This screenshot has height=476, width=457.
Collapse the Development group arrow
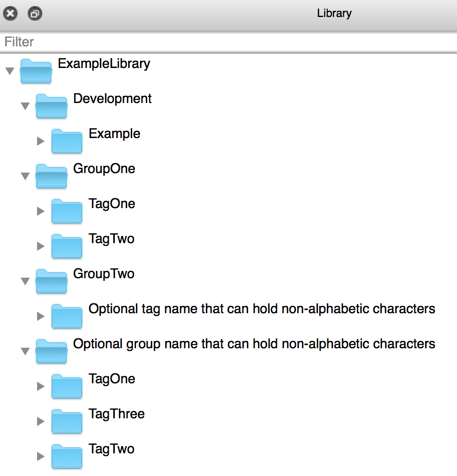tap(25, 106)
